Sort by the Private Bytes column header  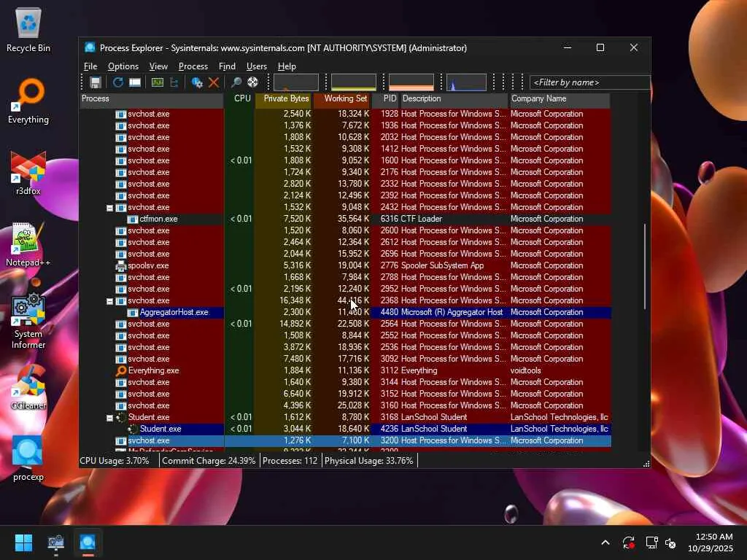click(x=284, y=99)
